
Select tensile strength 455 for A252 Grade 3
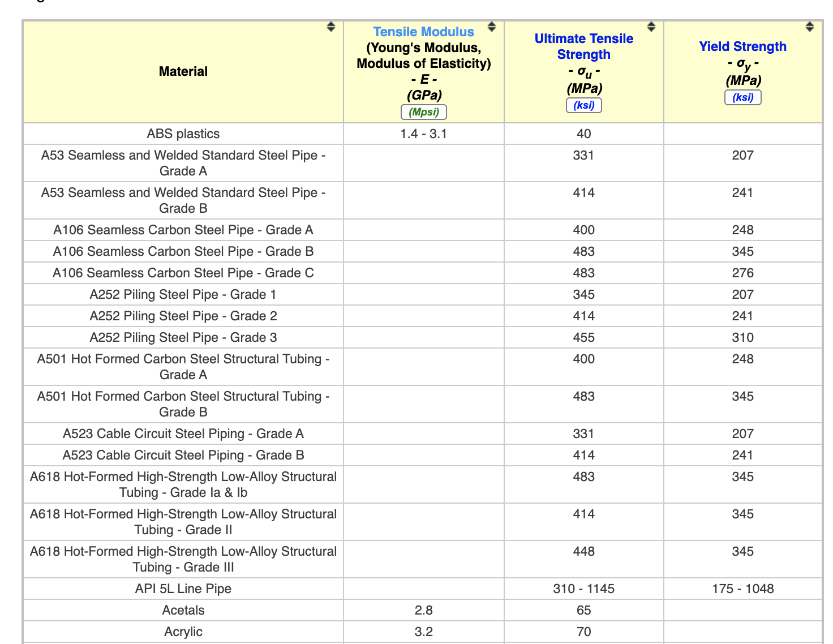(x=584, y=337)
